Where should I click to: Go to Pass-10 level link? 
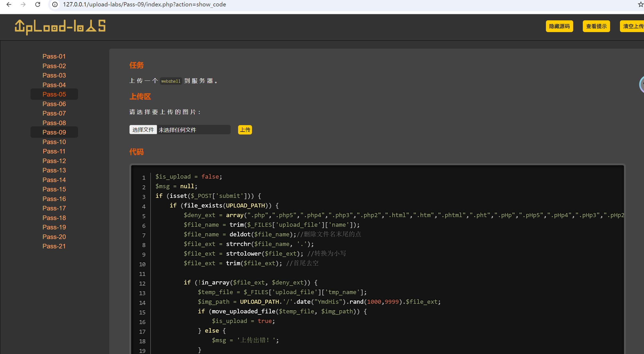click(54, 142)
